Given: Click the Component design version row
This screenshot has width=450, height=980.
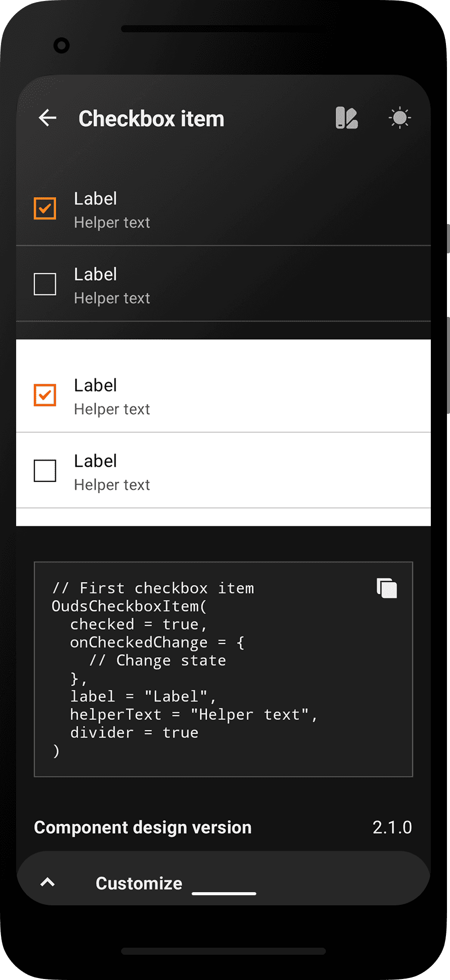Looking at the screenshot, I should (143, 827).
